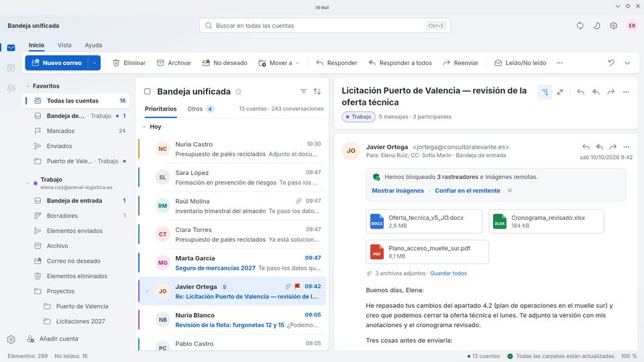This screenshot has height=362, width=644.
Task: Click the Trabajo category tag
Action: pos(358,117)
